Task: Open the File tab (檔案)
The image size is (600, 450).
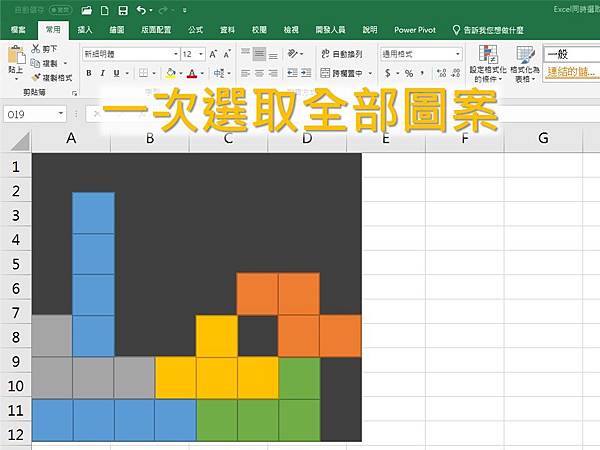Action: click(x=18, y=30)
